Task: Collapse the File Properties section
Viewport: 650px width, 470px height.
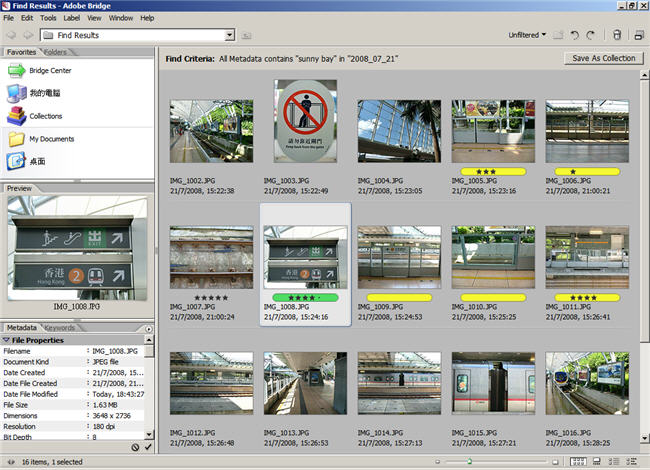Action: pos(7,340)
